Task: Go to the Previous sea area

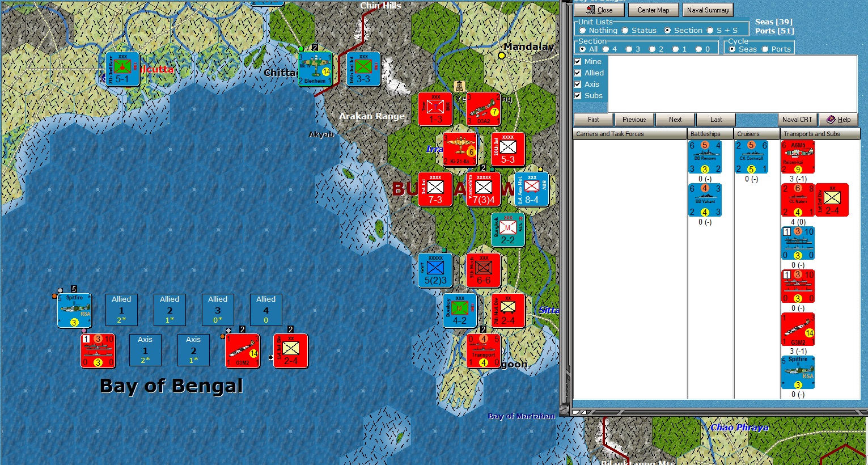Action: [634, 120]
